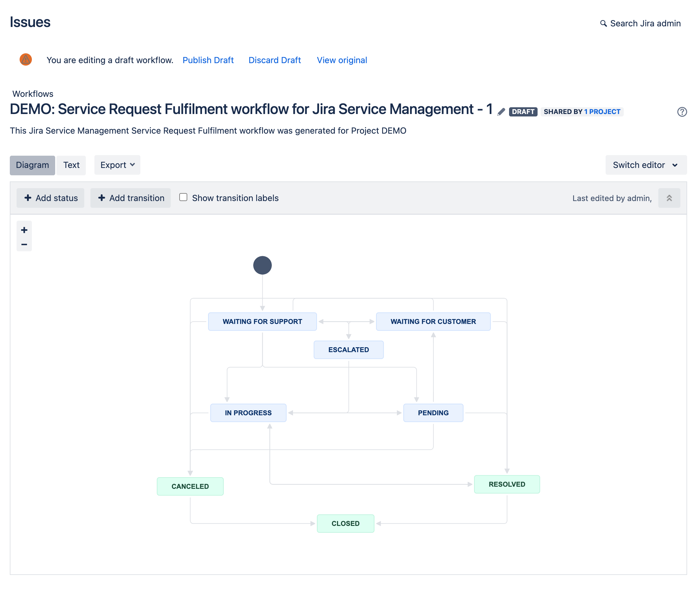Switch to the Diagram tab

[x=32, y=165]
